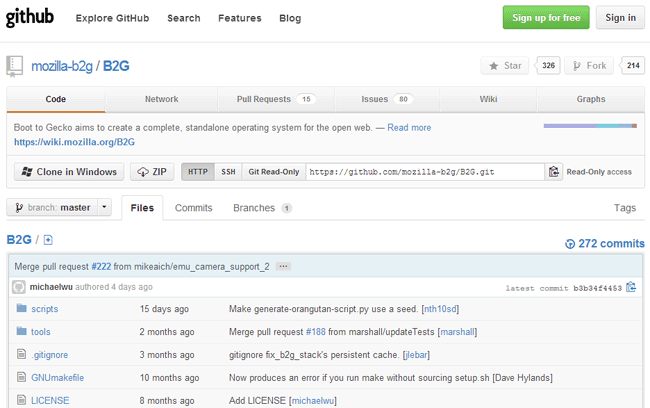Click Read more in description

(409, 128)
